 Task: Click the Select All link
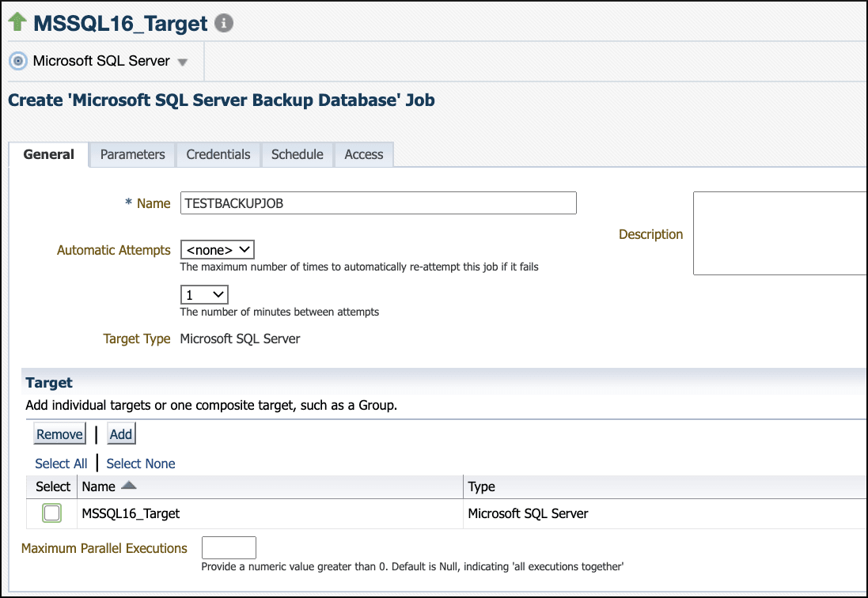(61, 464)
